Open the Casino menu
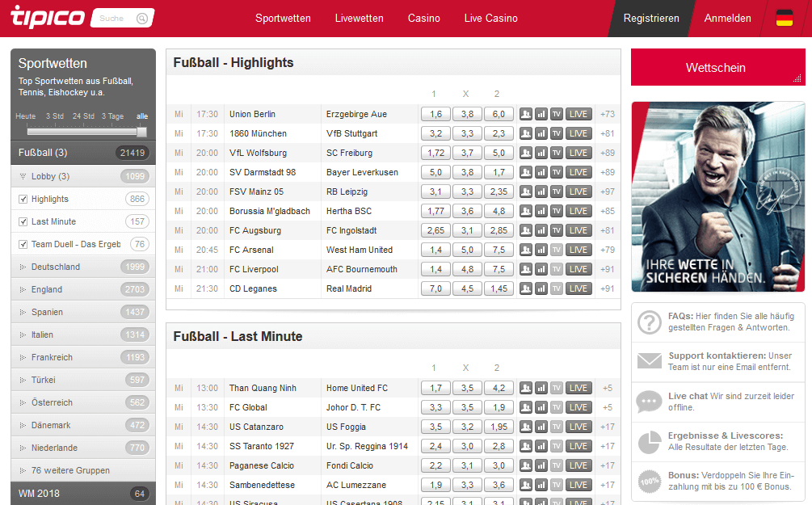Viewport: 812px width, 505px height. (423, 18)
